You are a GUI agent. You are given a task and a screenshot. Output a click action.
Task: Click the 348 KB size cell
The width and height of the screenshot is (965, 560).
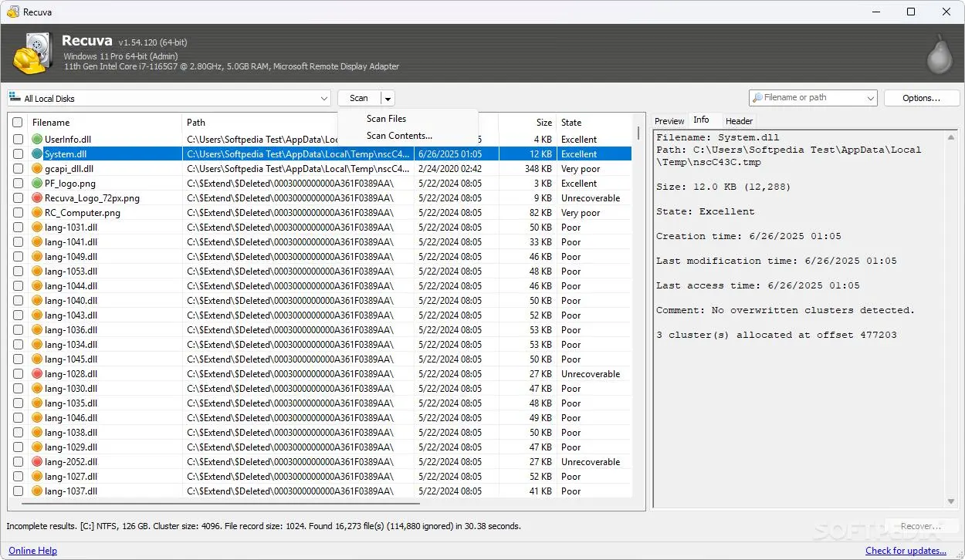tap(538, 169)
